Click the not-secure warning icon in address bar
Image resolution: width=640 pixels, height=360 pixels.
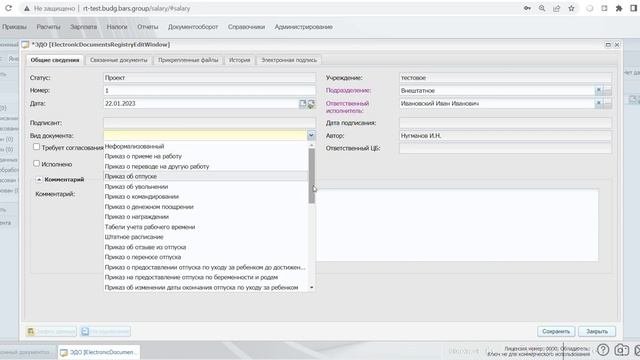(x=27, y=8)
